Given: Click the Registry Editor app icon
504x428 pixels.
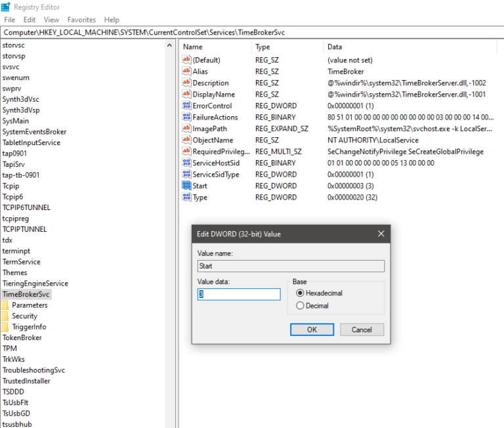Looking at the screenshot, I should click(x=6, y=7).
